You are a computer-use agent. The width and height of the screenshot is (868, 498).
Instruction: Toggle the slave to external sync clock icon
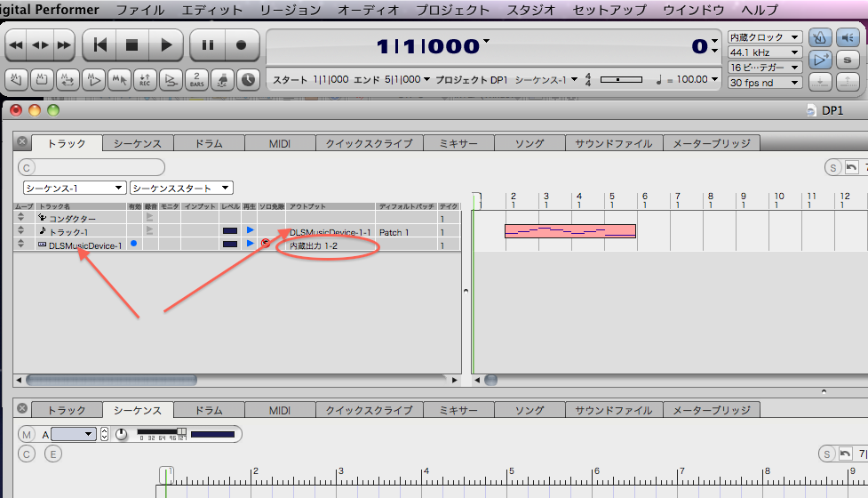pos(248,80)
